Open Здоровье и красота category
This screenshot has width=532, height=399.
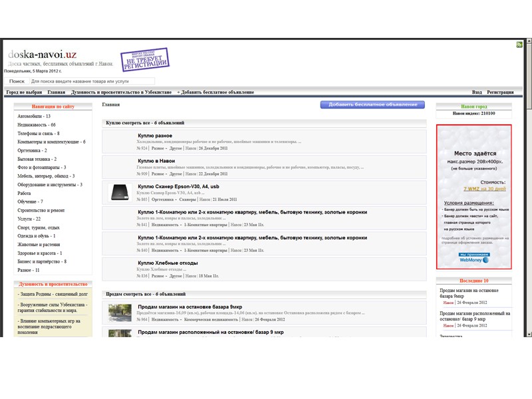pyautogui.click(x=40, y=253)
